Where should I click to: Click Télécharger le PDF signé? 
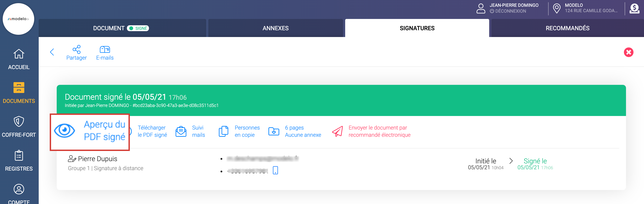(152, 131)
